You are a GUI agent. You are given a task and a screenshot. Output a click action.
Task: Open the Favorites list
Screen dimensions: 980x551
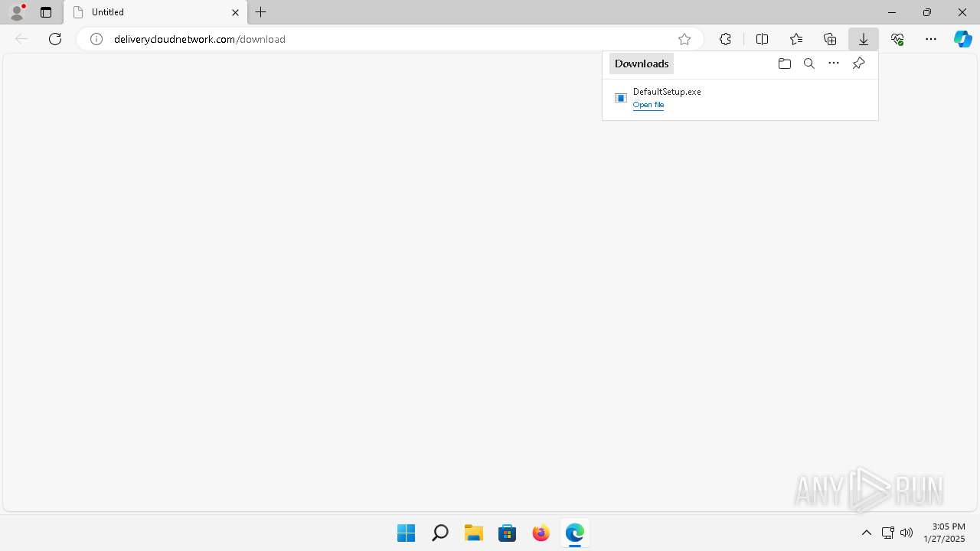[x=796, y=39]
